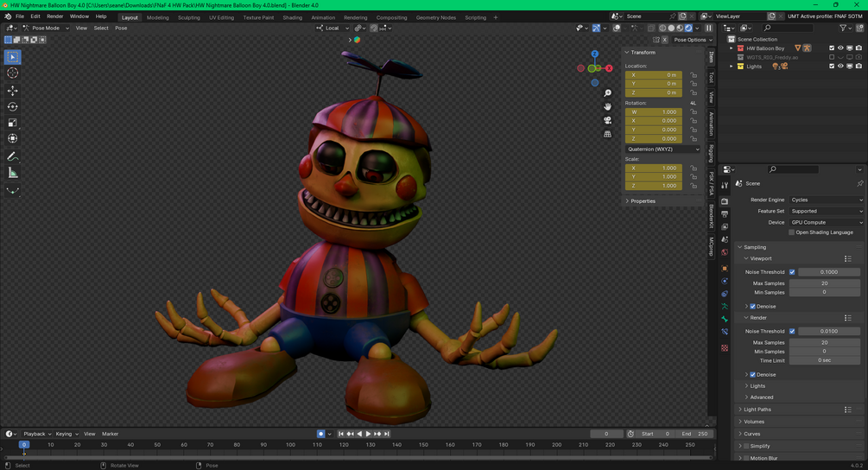Click the viewport zoom magnifier gizmo
The image size is (868, 470).
point(608,93)
